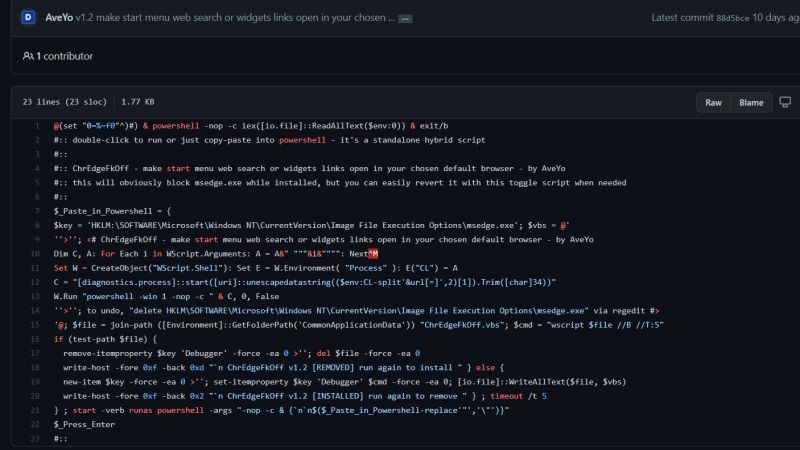Click the 'remove-itemproperty $key' code line
This screenshot has height=450, width=800.
click(241, 353)
